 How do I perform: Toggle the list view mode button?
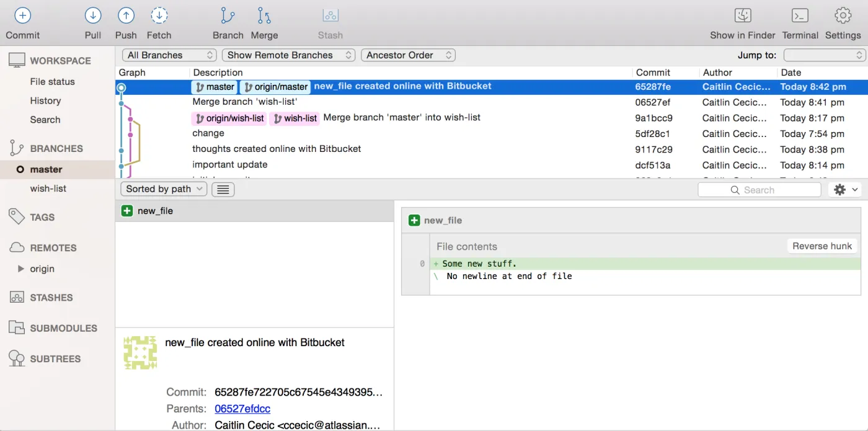223,190
